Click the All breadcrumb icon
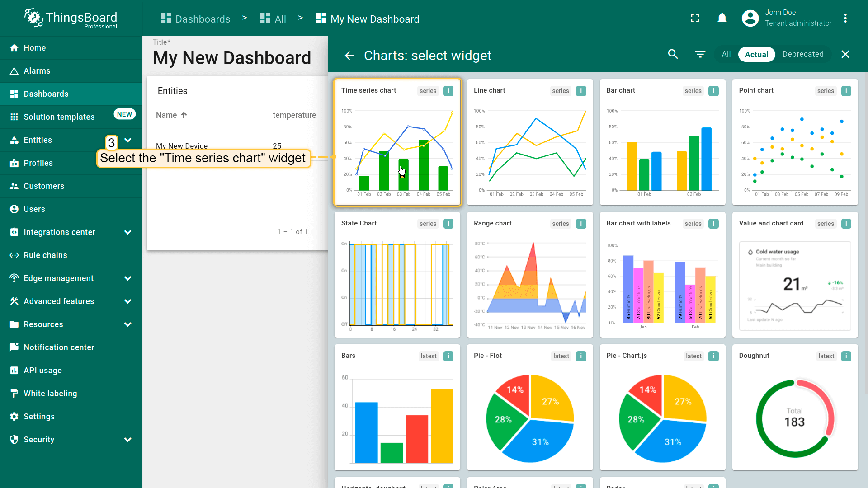This screenshot has width=868, height=488. pos(265,19)
